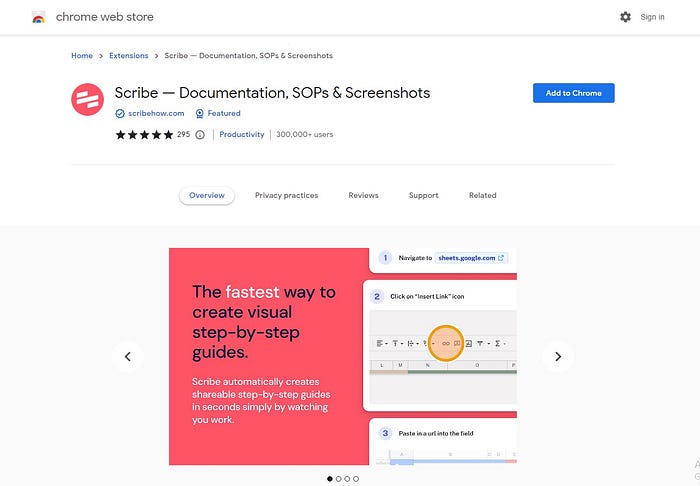Advance to next screenshot with right arrow

[x=558, y=357]
